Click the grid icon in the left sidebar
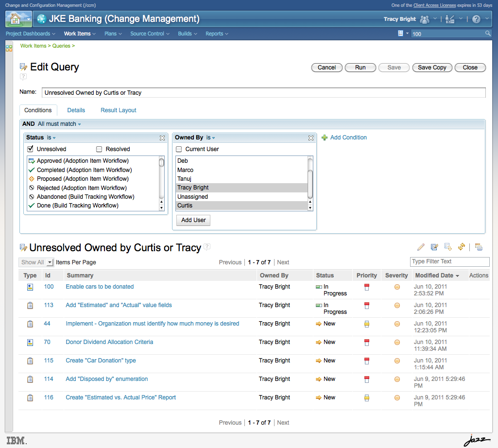The image size is (498, 448). [x=9, y=48]
